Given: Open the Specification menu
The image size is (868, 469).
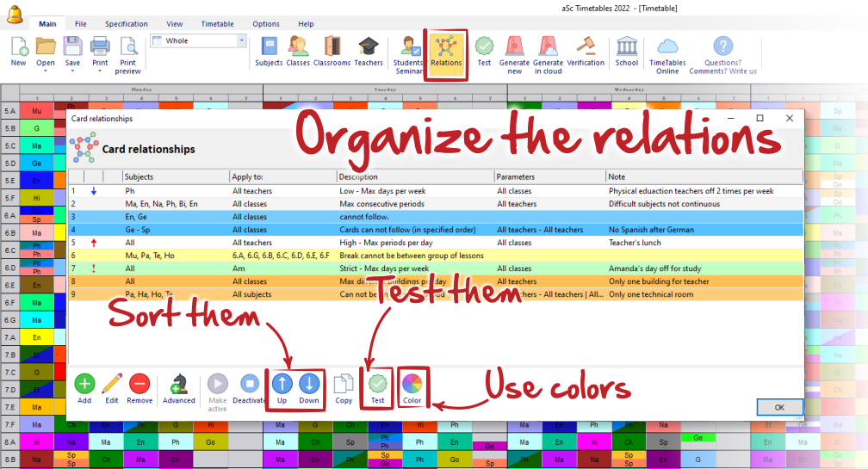Looking at the screenshot, I should point(127,24).
